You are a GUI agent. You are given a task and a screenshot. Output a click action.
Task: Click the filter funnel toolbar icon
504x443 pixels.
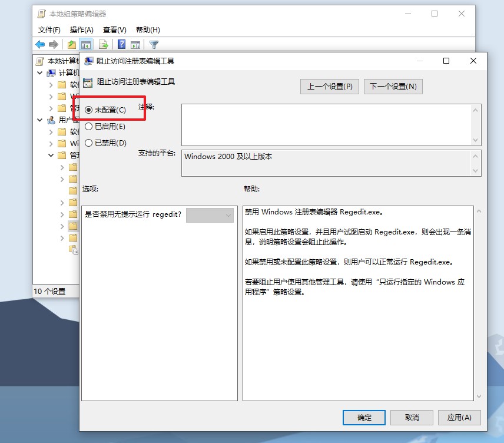point(154,44)
